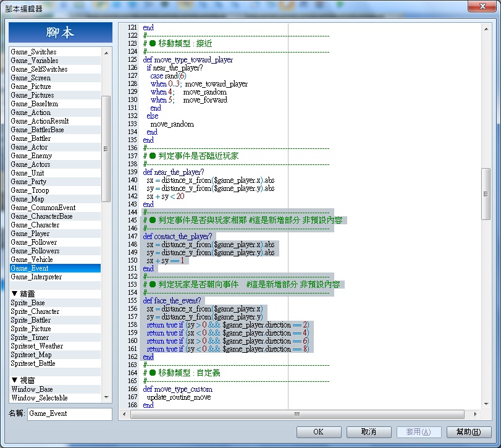
Task: Click the OK button
Action: 319,432
